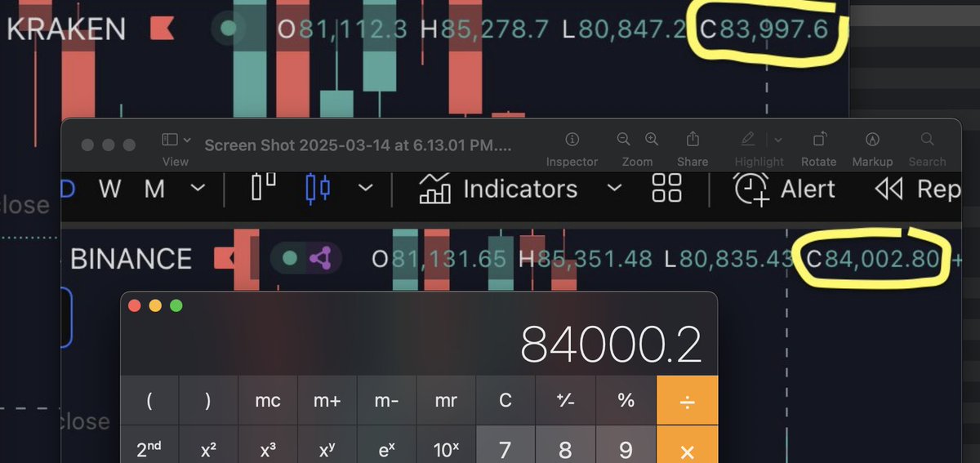Click the orange divide key
Image resolution: width=980 pixels, height=463 pixels.
click(x=688, y=401)
